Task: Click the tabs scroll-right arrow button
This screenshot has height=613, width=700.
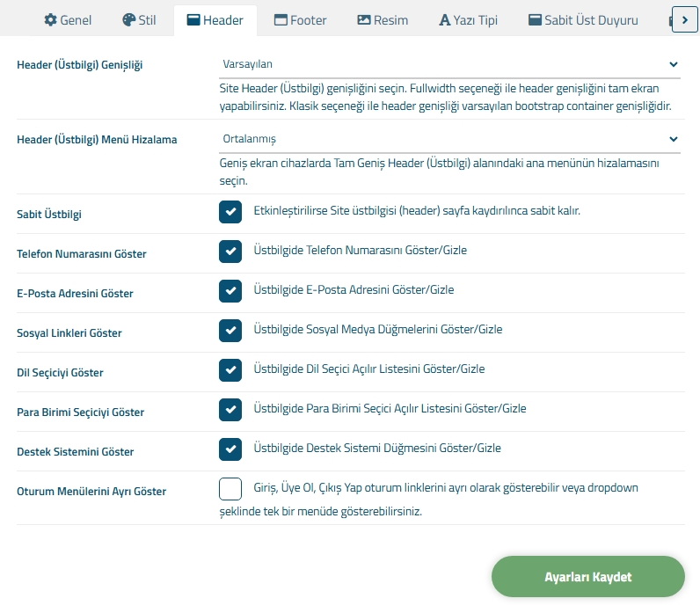Action: pyautogui.click(x=685, y=20)
